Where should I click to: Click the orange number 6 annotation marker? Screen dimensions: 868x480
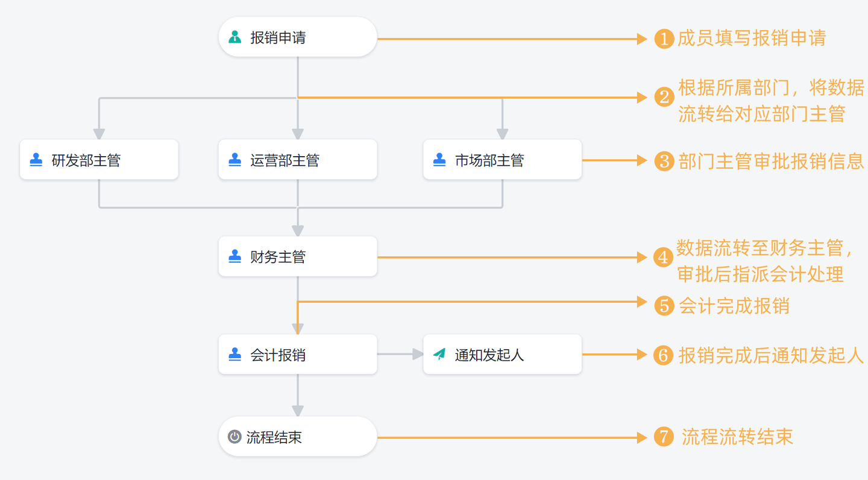point(663,355)
